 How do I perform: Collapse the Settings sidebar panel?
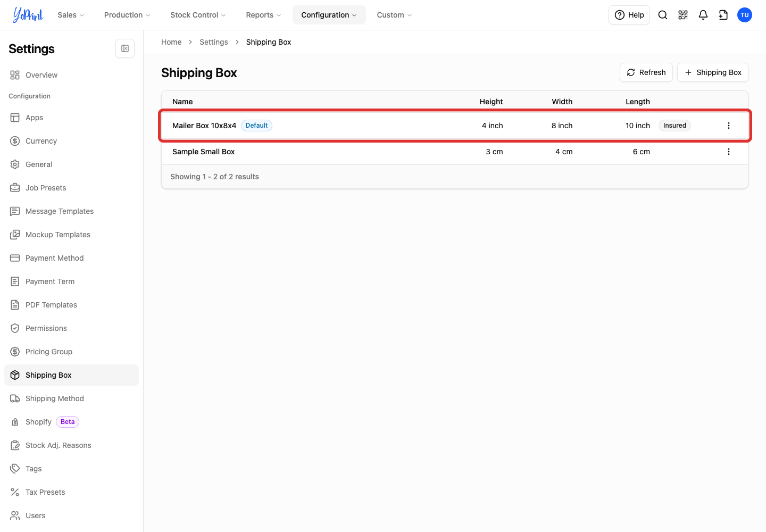pyautogui.click(x=125, y=48)
